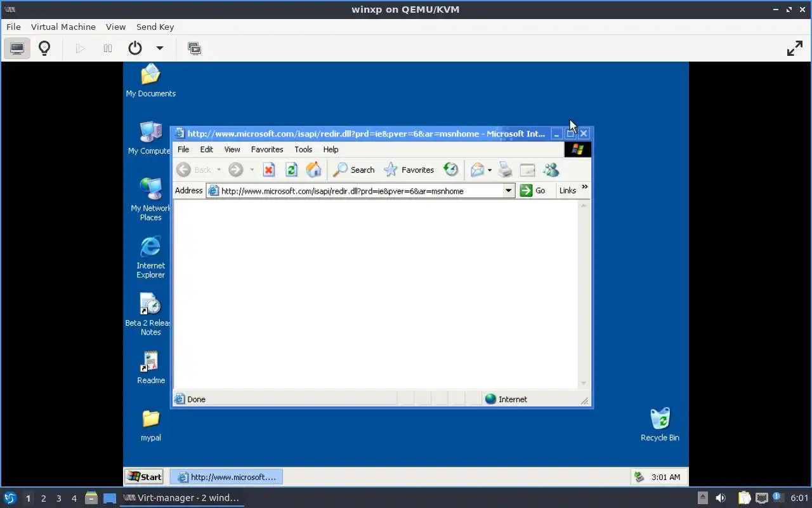Click the Internet zone status bar entry
The height and width of the screenshot is (508, 812).
pos(506,399)
